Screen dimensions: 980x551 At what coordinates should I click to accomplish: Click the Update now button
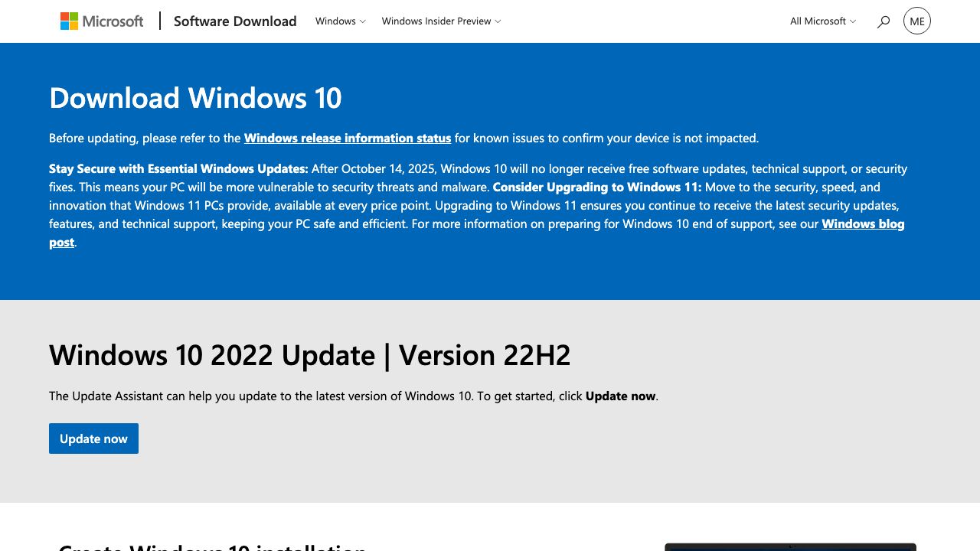click(x=93, y=439)
